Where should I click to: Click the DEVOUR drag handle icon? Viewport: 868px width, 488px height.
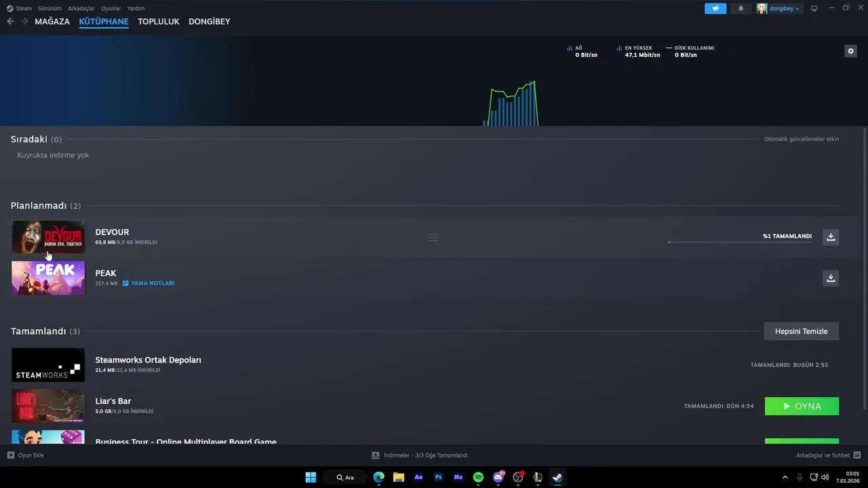(433, 238)
